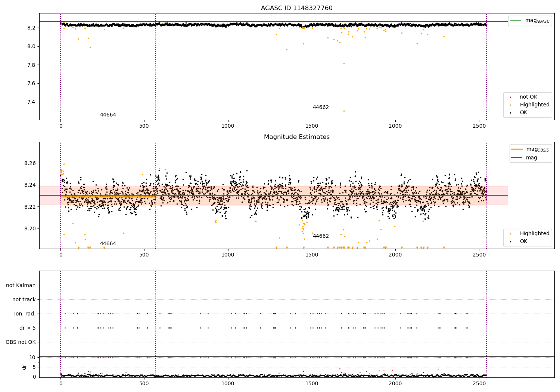Viewport: 560px width, 392px height.
Task: Select 'OK' entry in top plot legend
Action: pos(523,113)
